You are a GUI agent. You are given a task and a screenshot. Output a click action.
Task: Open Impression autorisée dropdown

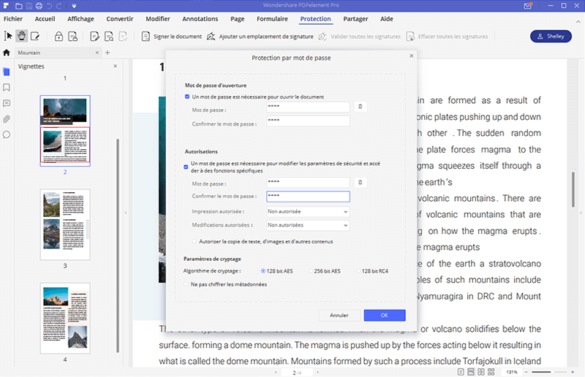click(x=308, y=212)
